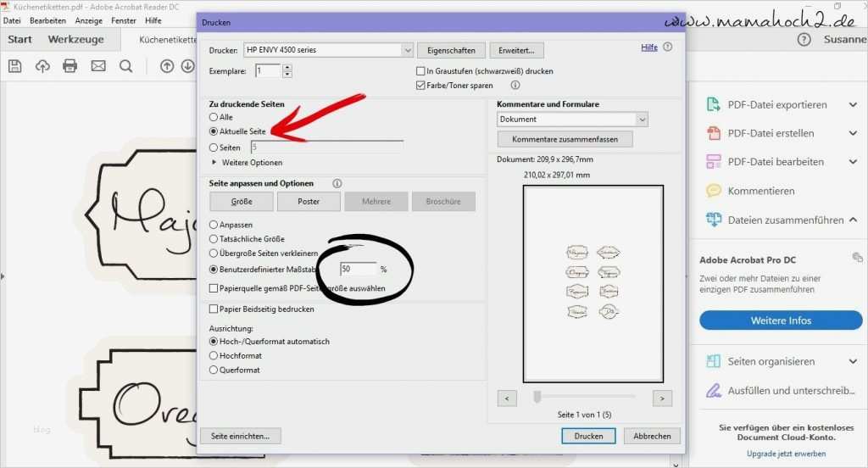Open the Hilfe menu in menu bar
Screen dimensions: 868x468
tap(153, 20)
